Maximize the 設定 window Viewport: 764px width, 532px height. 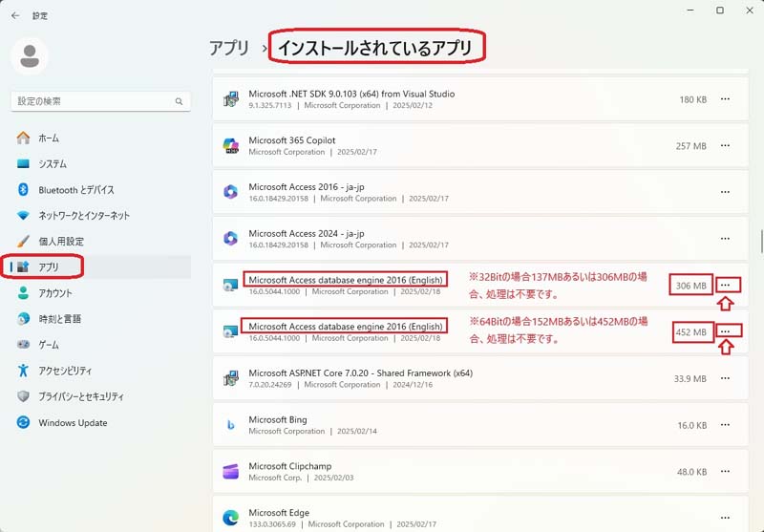click(x=720, y=11)
